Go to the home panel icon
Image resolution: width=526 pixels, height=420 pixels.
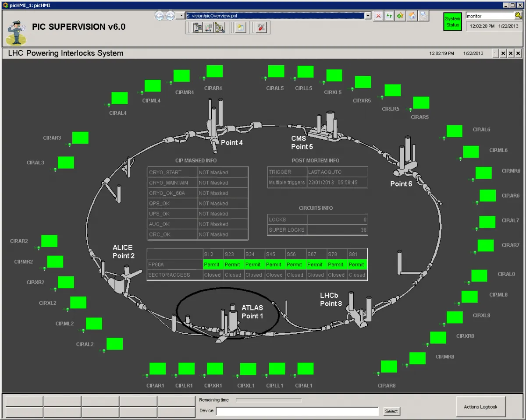[x=412, y=16]
